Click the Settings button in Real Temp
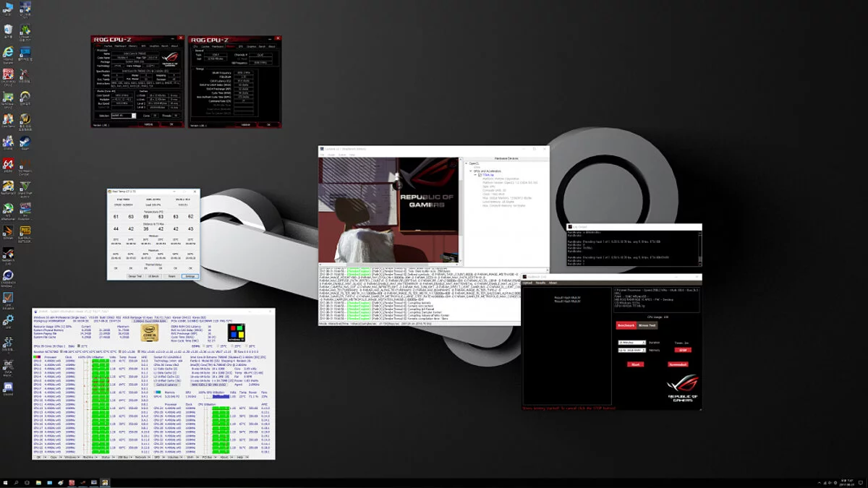868x488 pixels. pyautogui.click(x=190, y=276)
